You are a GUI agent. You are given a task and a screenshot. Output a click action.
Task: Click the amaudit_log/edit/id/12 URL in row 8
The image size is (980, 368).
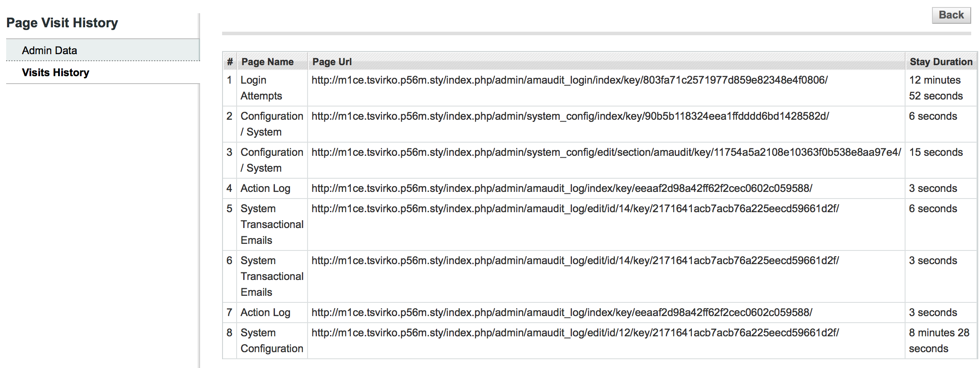coord(575,333)
